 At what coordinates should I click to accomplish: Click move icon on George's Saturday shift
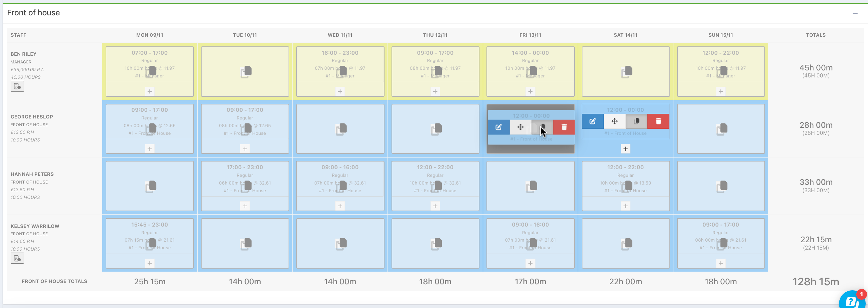[x=615, y=121]
